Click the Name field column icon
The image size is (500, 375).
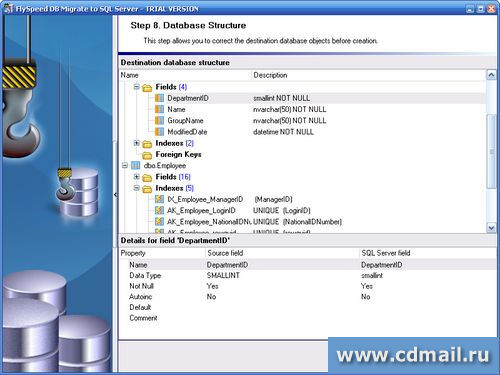(x=159, y=109)
